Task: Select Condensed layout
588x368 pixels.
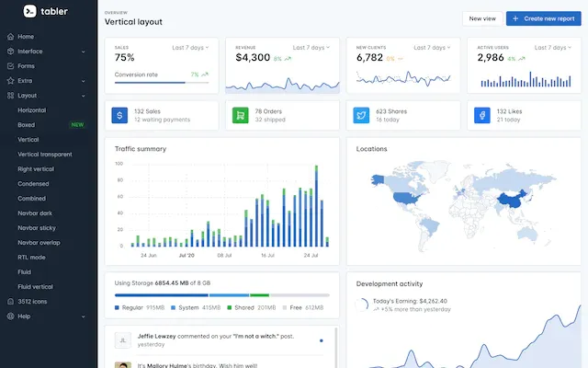Action: [33, 184]
